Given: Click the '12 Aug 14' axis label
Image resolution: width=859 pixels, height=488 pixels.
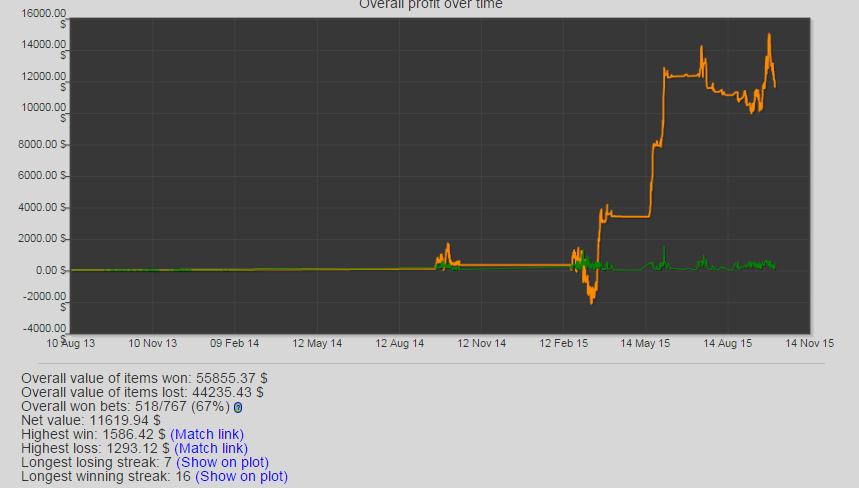Looking at the screenshot, I should pos(399,343).
